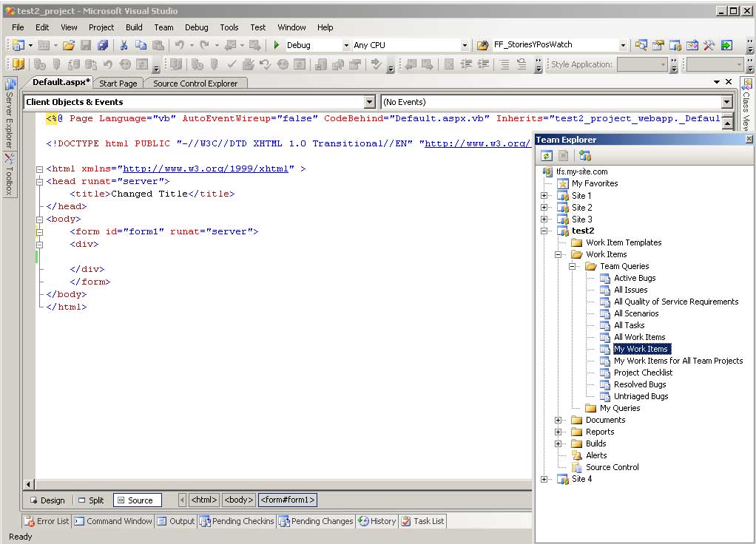Image resolution: width=756 pixels, height=544 pixels.
Task: Click the New Project toolbar icon
Action: (x=18, y=45)
